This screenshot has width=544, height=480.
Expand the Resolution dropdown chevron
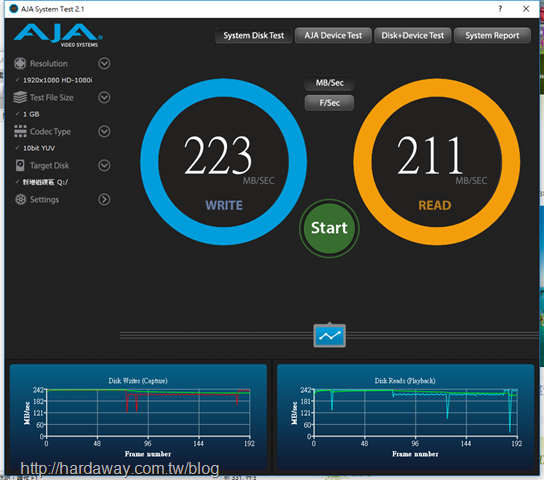[104, 63]
